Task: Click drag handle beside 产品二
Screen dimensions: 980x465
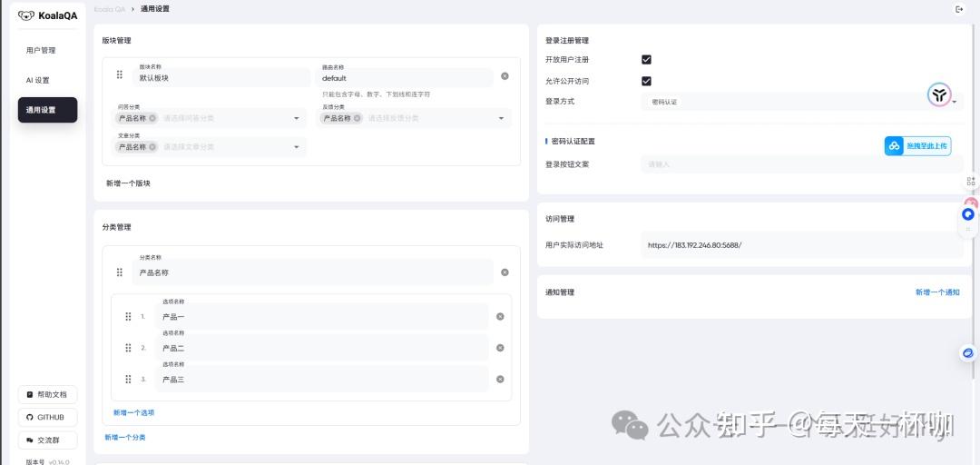Action: pos(128,348)
